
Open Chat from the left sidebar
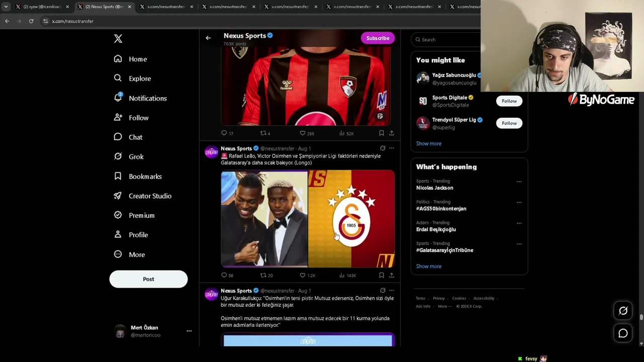click(x=128, y=137)
